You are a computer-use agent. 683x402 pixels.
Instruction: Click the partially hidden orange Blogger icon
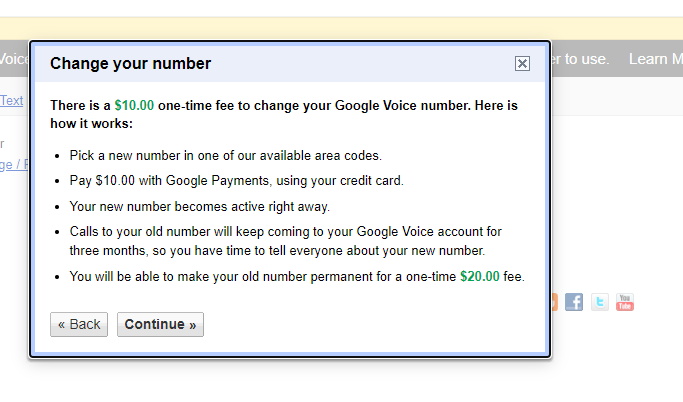tap(554, 302)
